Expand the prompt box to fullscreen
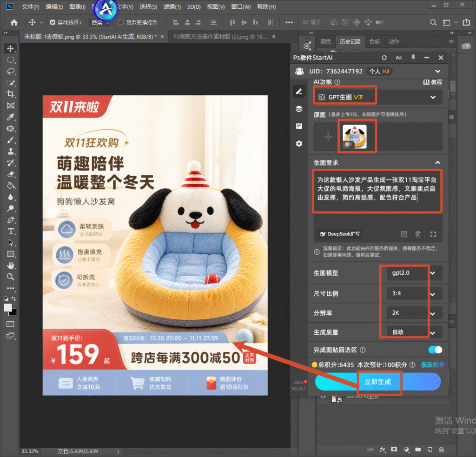 pyautogui.click(x=433, y=234)
